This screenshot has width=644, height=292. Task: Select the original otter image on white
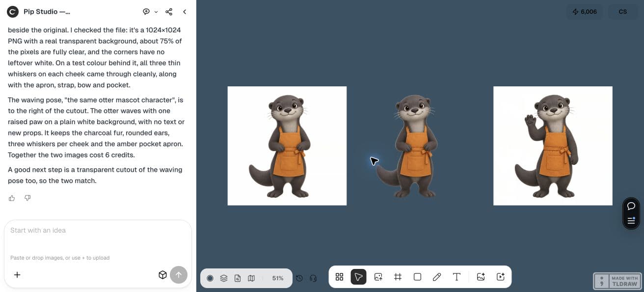click(x=287, y=146)
